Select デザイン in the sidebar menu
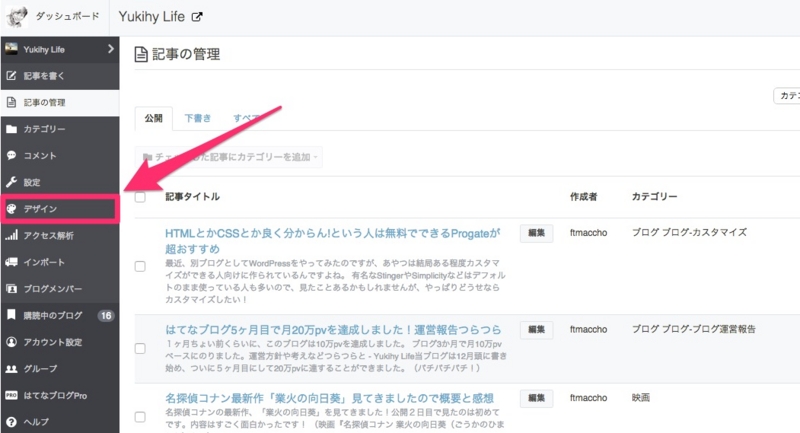The height and width of the screenshot is (433, 800). pos(60,209)
